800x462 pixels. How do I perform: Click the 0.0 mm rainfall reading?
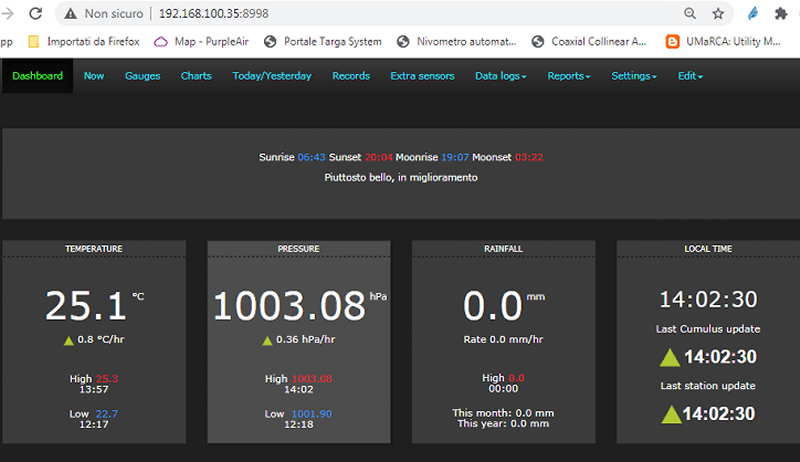click(x=493, y=306)
